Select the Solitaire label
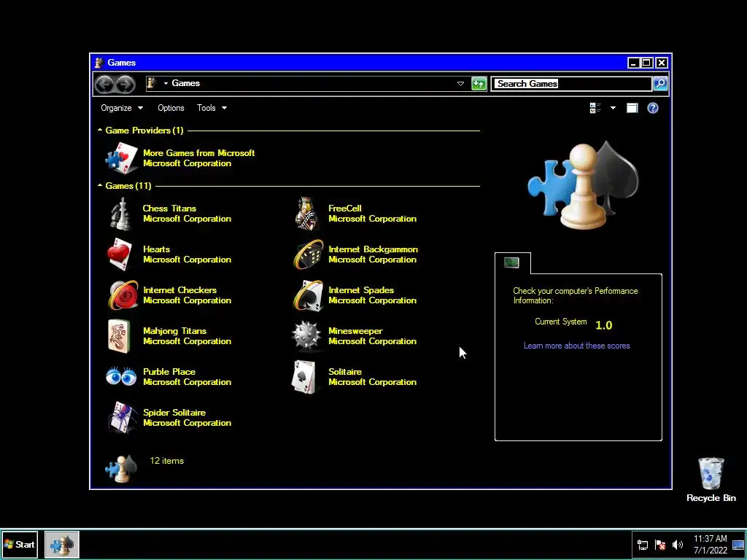The height and width of the screenshot is (560, 747). 345,372
